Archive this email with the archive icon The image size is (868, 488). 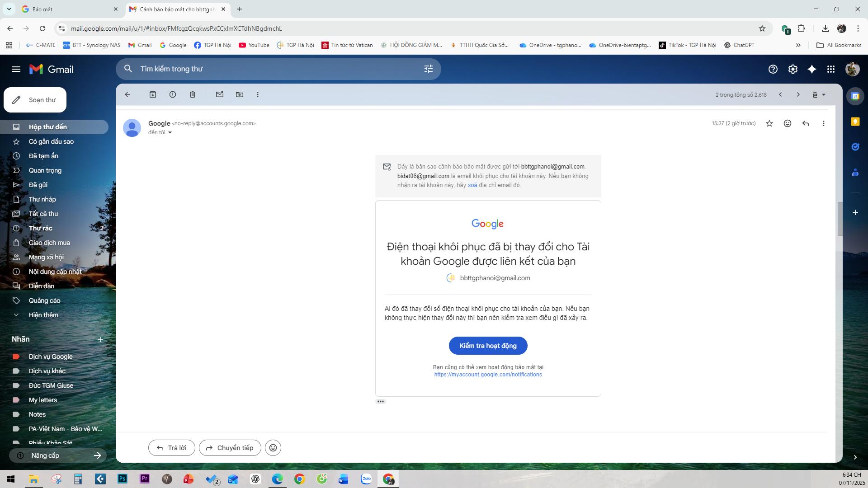153,94
